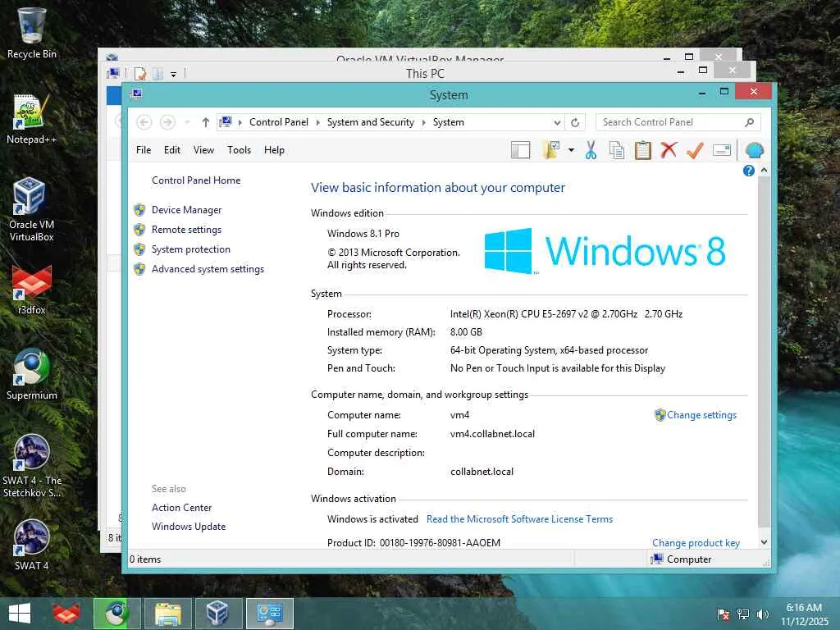840x630 pixels.
Task: Click the r3dfox desktop icon
Action: click(32, 290)
